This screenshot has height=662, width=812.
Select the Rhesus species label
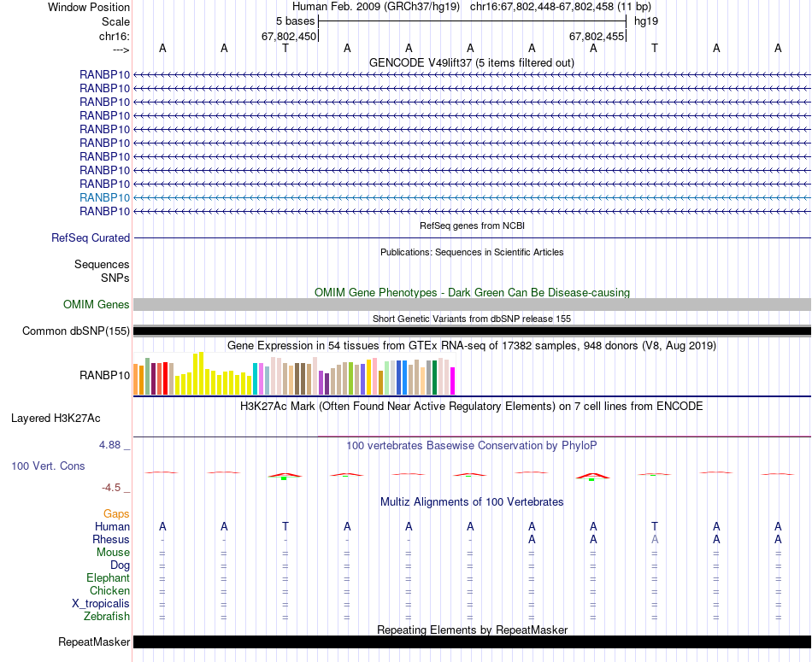111,539
